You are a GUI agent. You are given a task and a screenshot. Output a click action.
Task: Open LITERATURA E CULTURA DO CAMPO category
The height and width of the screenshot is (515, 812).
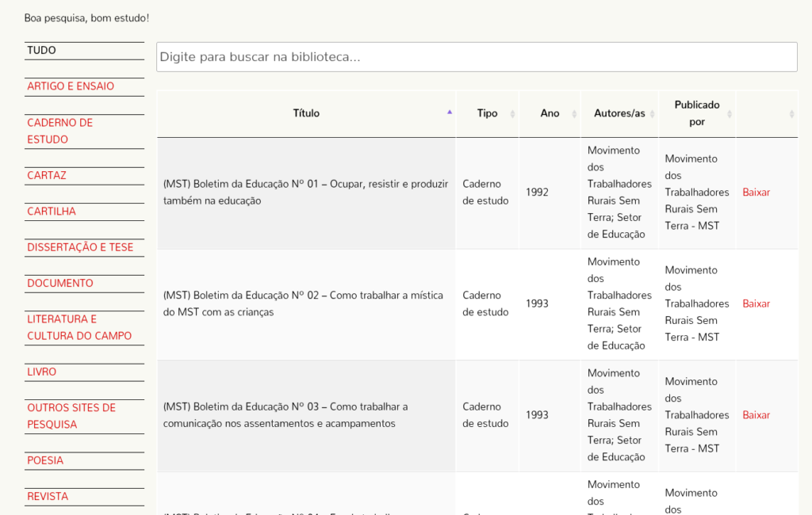79,328
